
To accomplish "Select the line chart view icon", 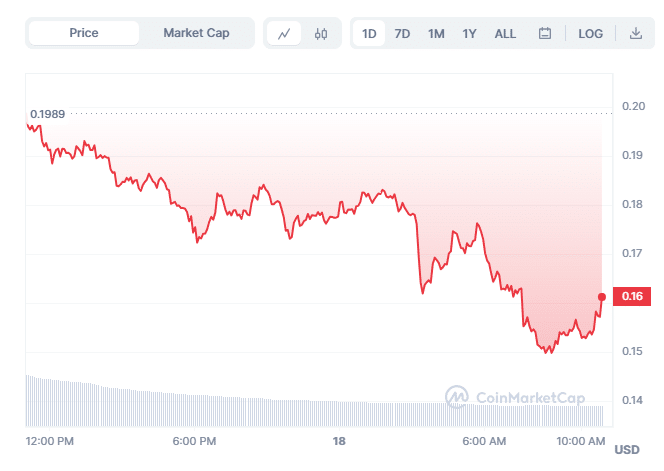I will (284, 33).
